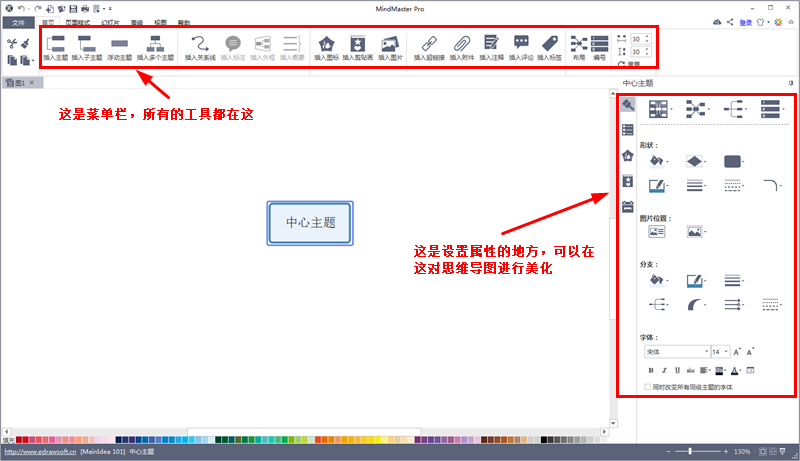
Task: Switch to the 高级 advanced ribbon tab
Action: pyautogui.click(x=137, y=22)
